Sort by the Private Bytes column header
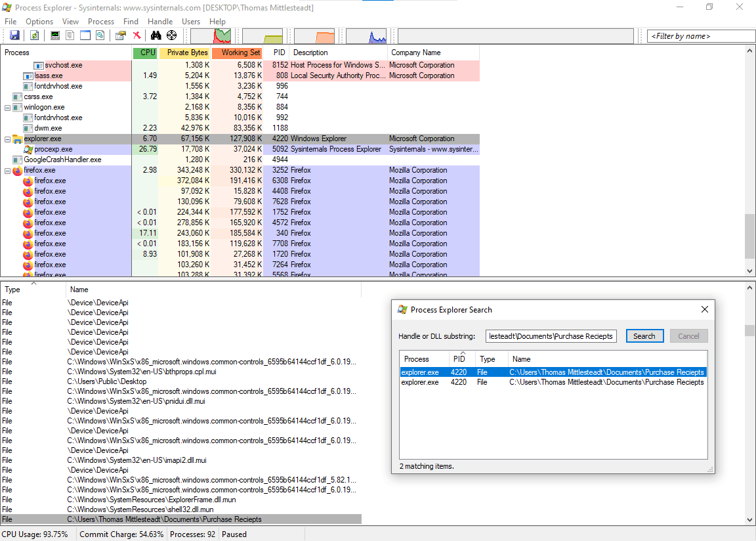756x541 pixels. pyautogui.click(x=184, y=53)
